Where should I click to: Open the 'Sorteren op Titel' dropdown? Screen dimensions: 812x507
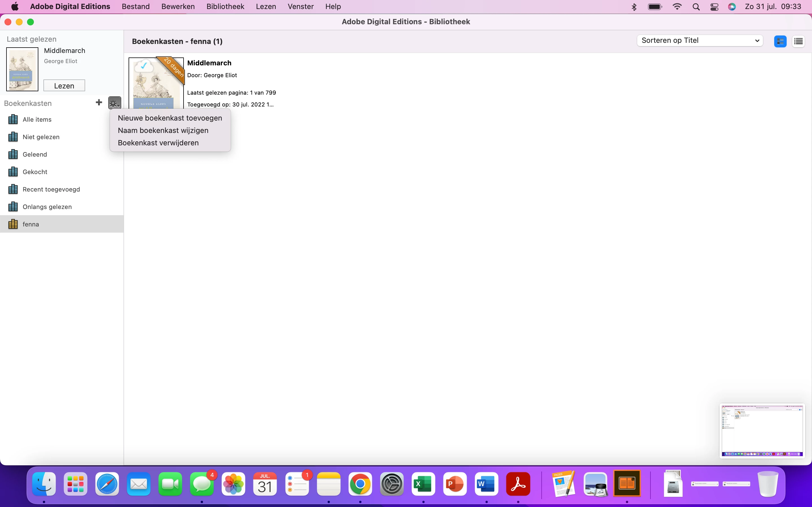pos(700,41)
